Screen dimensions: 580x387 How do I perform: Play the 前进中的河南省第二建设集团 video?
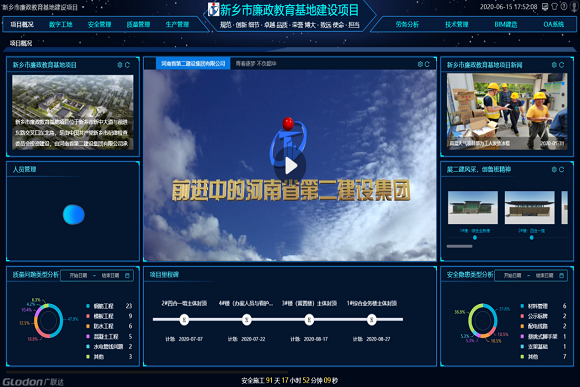point(291,166)
